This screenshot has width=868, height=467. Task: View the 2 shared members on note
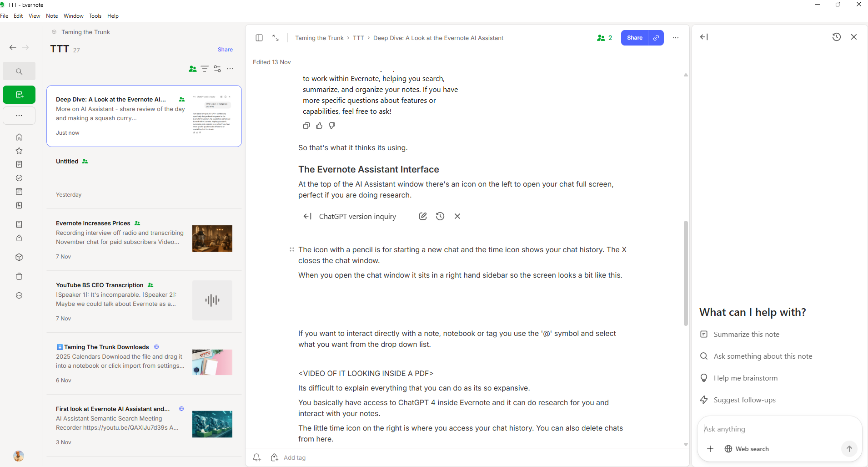[x=605, y=38]
